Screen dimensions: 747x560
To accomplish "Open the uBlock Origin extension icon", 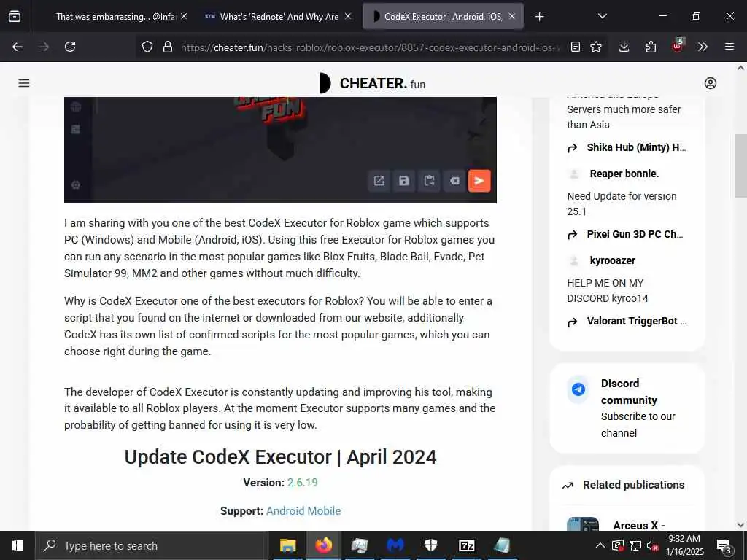I will coord(678,46).
